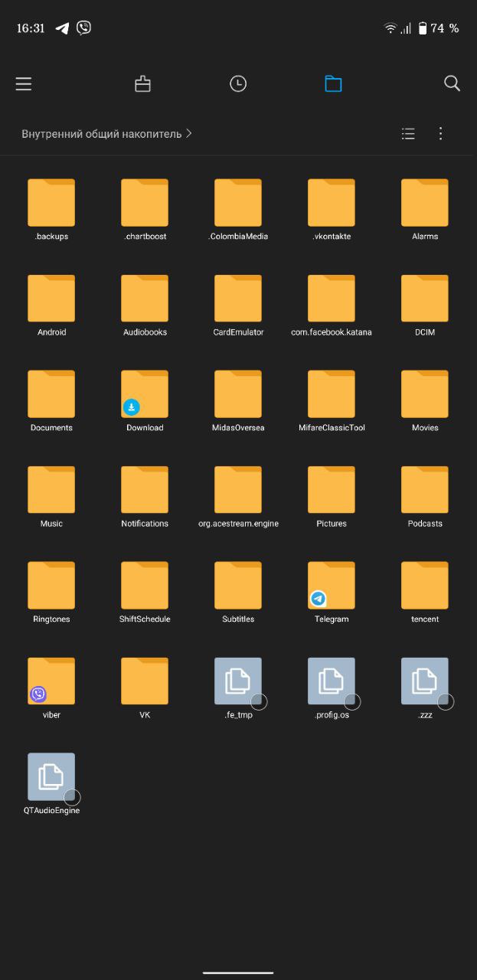Open the Music folder
This screenshot has width=477, height=980.
pyautogui.click(x=51, y=490)
